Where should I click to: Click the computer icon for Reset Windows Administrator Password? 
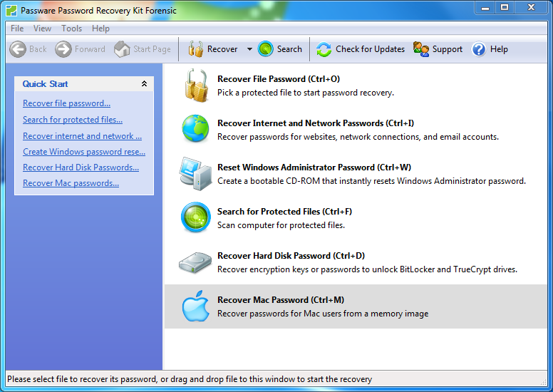pos(195,174)
